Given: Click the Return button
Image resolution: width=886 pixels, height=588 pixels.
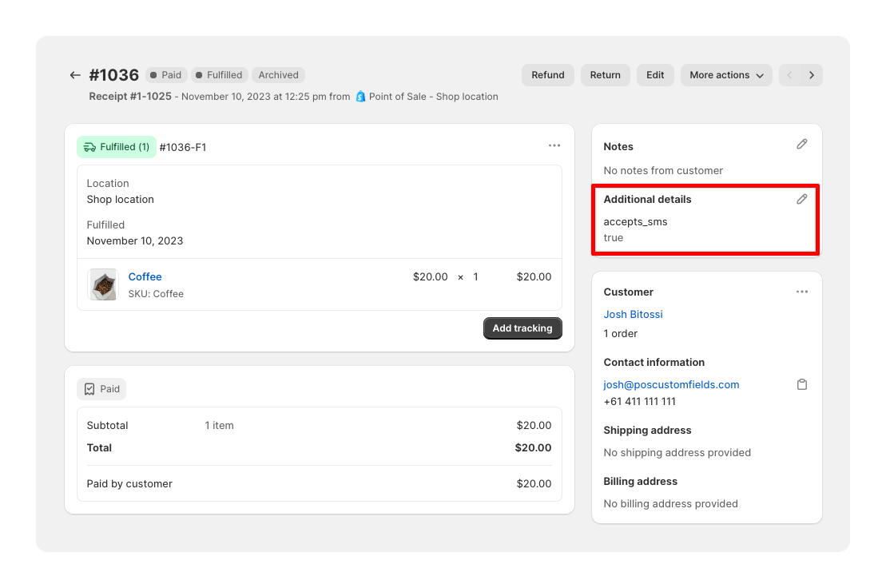Looking at the screenshot, I should coord(605,74).
